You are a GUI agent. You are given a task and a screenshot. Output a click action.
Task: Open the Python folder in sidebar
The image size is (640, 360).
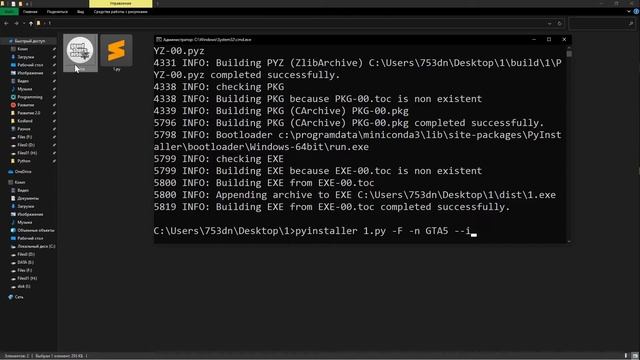coord(24,161)
